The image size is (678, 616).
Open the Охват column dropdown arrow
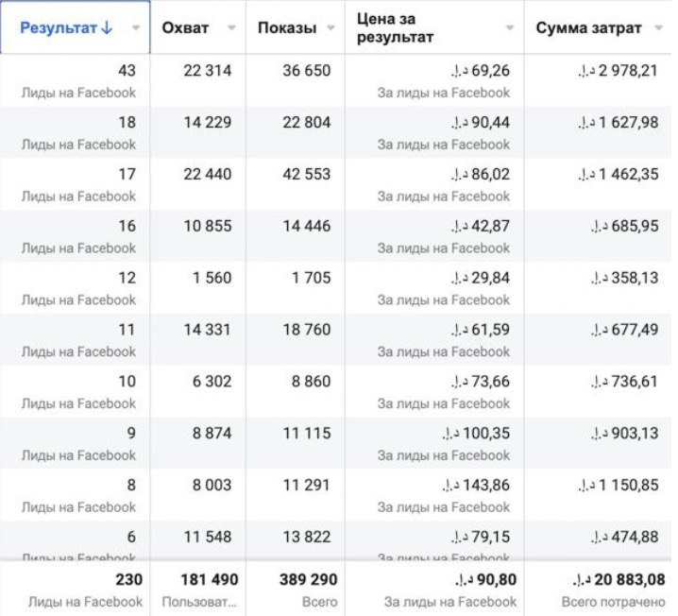tap(231, 28)
